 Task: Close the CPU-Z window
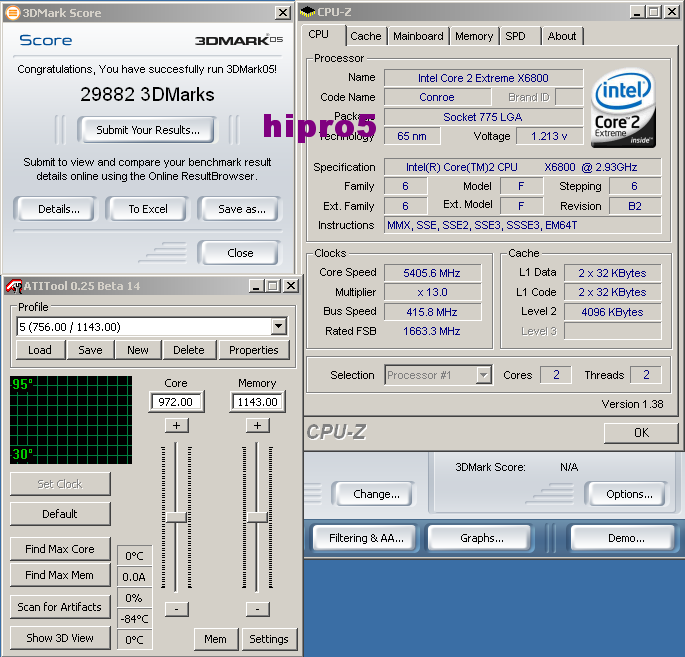coord(671,12)
